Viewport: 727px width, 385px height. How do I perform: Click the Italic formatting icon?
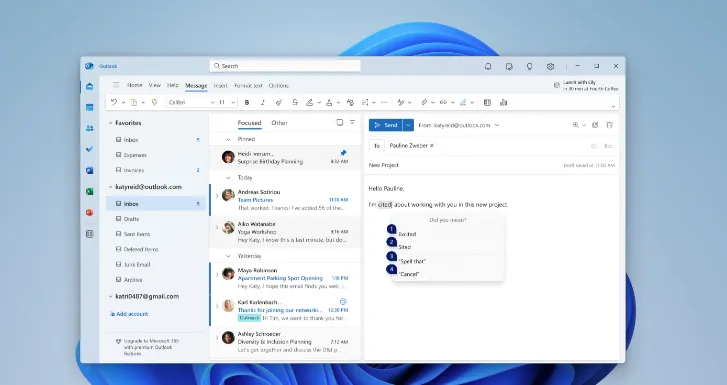pos(262,103)
